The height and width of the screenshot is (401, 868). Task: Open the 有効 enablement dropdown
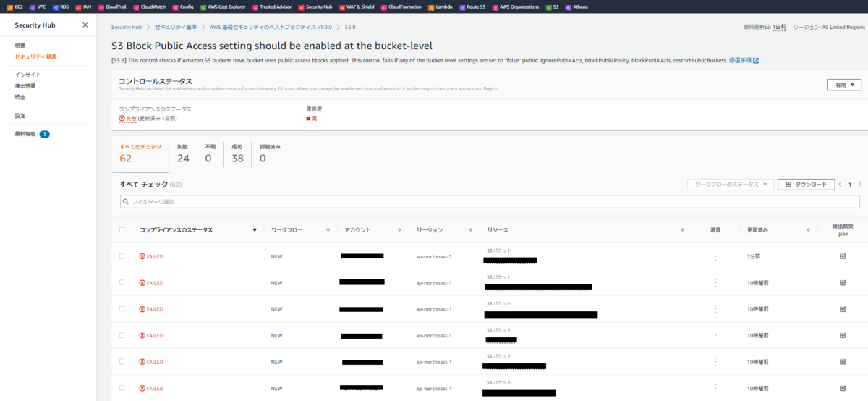pyautogui.click(x=844, y=85)
